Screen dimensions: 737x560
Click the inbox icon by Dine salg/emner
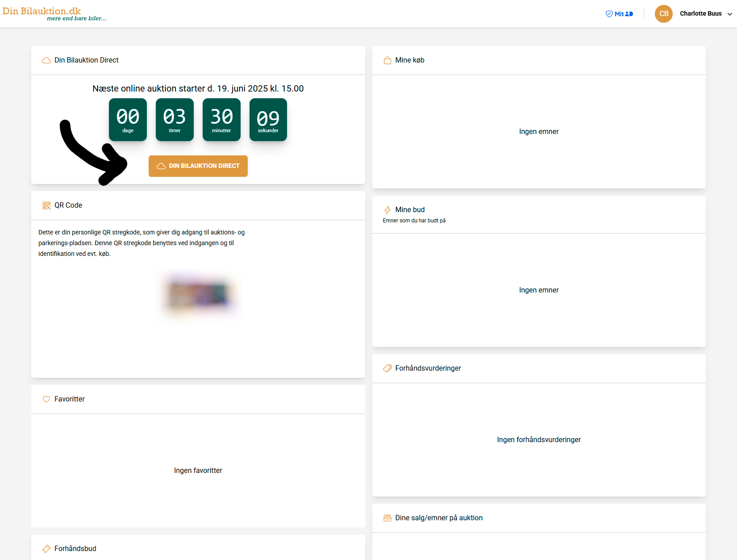387,518
